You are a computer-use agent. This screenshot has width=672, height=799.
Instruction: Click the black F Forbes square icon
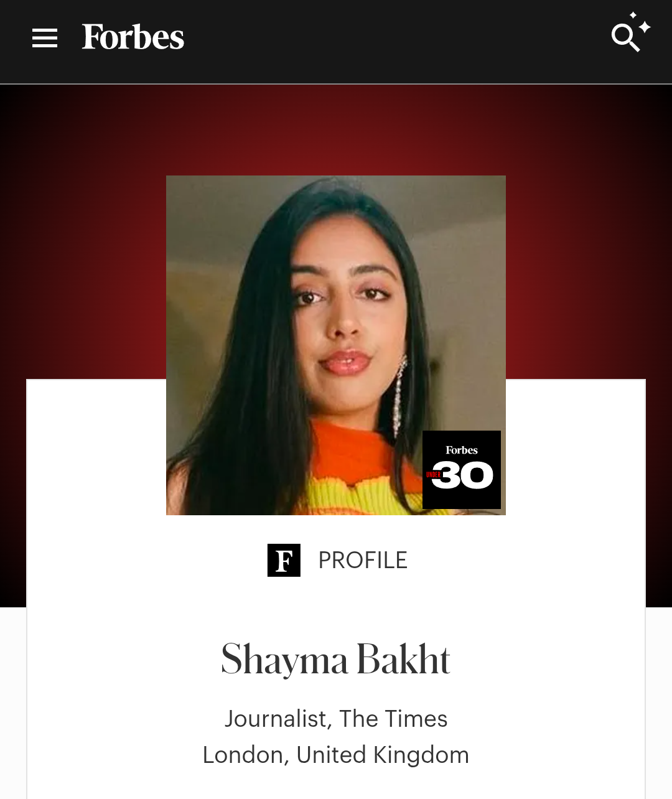tap(284, 560)
